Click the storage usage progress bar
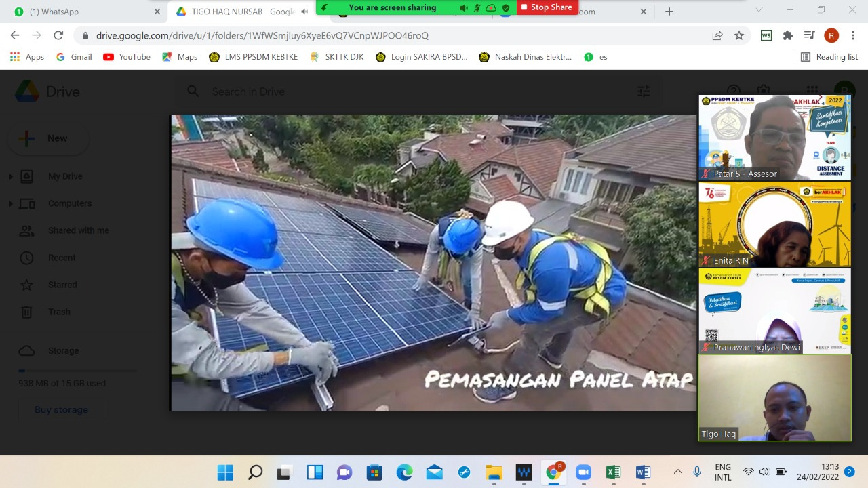868x488 pixels. (77, 371)
